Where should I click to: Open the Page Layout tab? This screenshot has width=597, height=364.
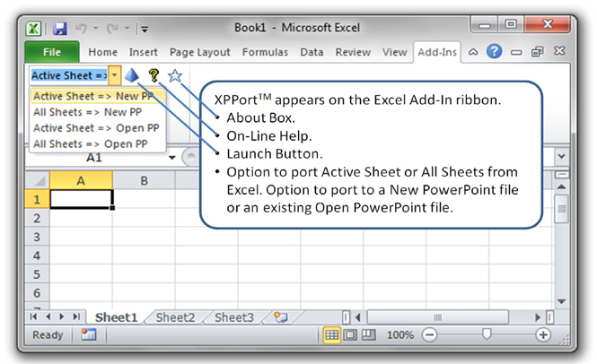click(200, 52)
